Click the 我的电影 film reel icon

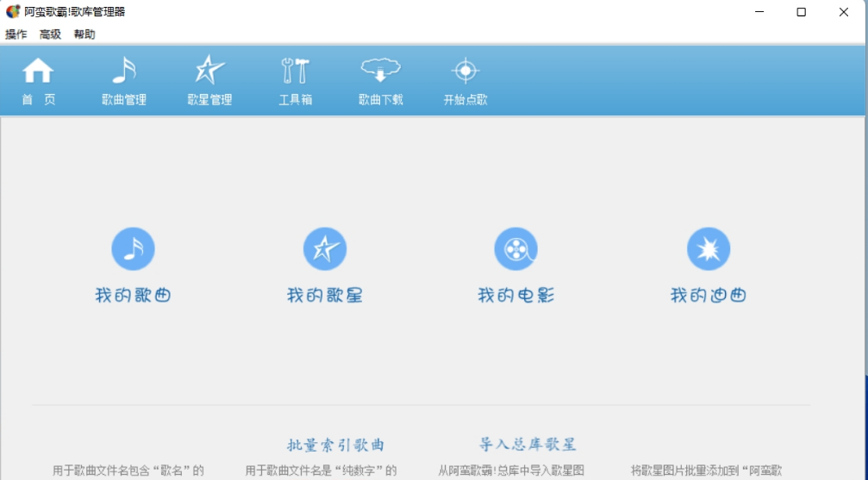[x=516, y=248]
